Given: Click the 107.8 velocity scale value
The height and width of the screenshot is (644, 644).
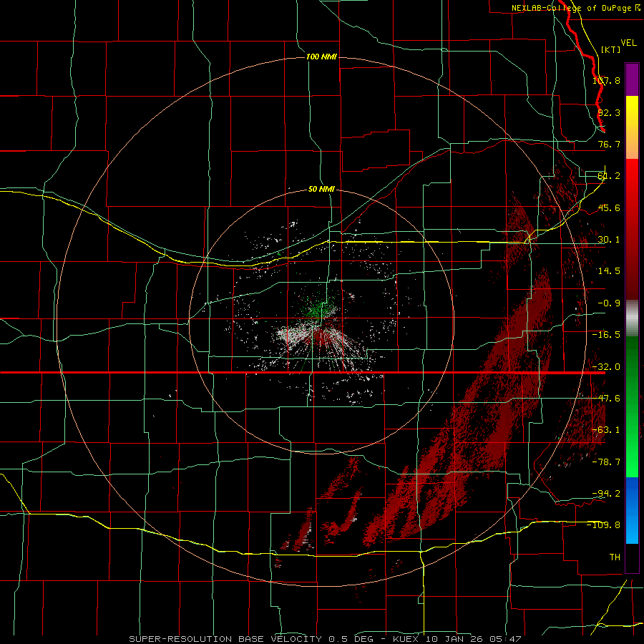Looking at the screenshot, I should pyautogui.click(x=606, y=80).
